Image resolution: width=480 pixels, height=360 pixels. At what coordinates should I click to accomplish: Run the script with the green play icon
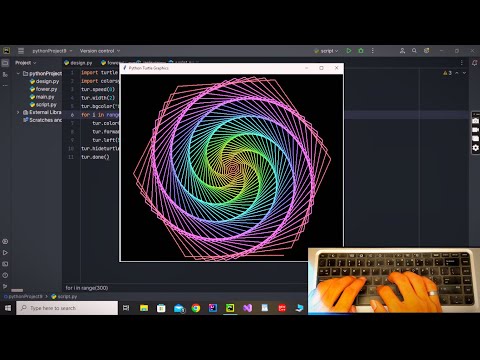pos(349,51)
